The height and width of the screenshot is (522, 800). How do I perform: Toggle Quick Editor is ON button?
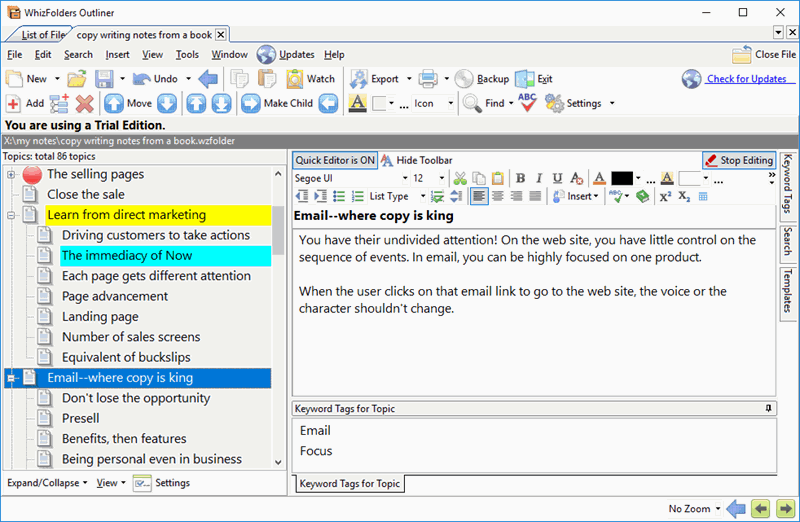(335, 160)
